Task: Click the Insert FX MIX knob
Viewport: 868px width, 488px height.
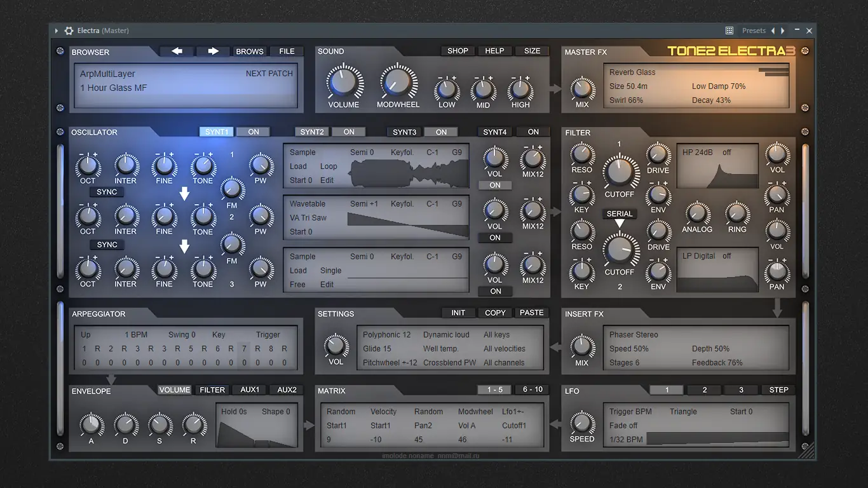Action: [x=582, y=347]
